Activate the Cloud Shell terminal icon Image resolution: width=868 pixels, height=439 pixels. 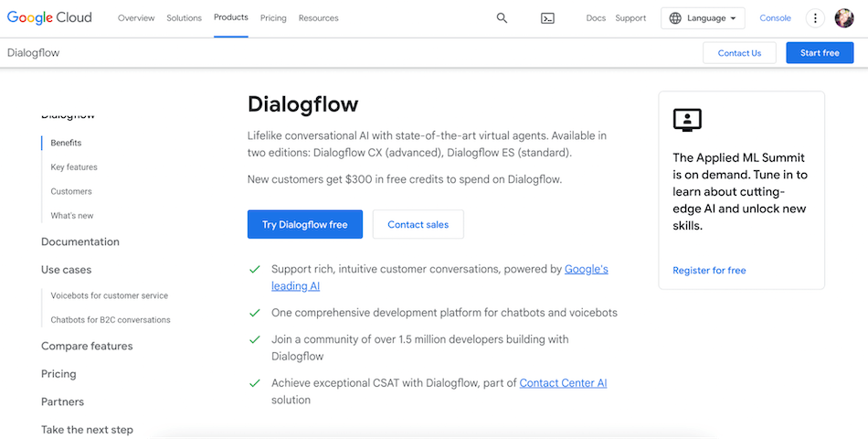(x=547, y=18)
